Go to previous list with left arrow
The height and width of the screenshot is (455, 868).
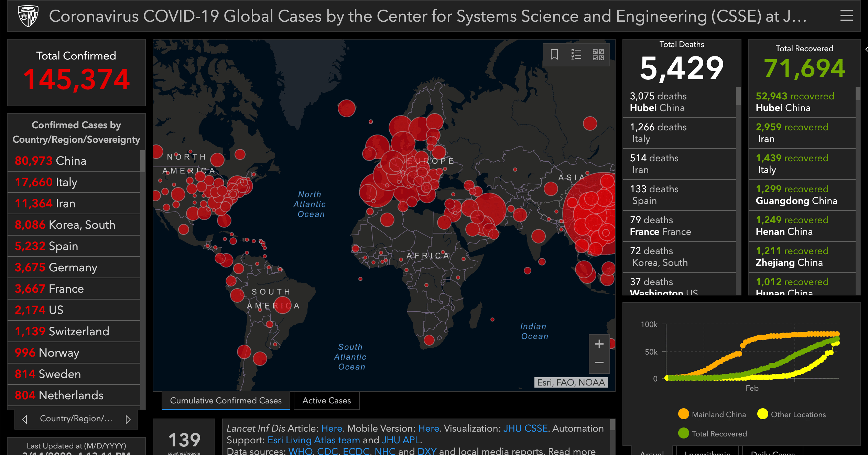point(25,419)
